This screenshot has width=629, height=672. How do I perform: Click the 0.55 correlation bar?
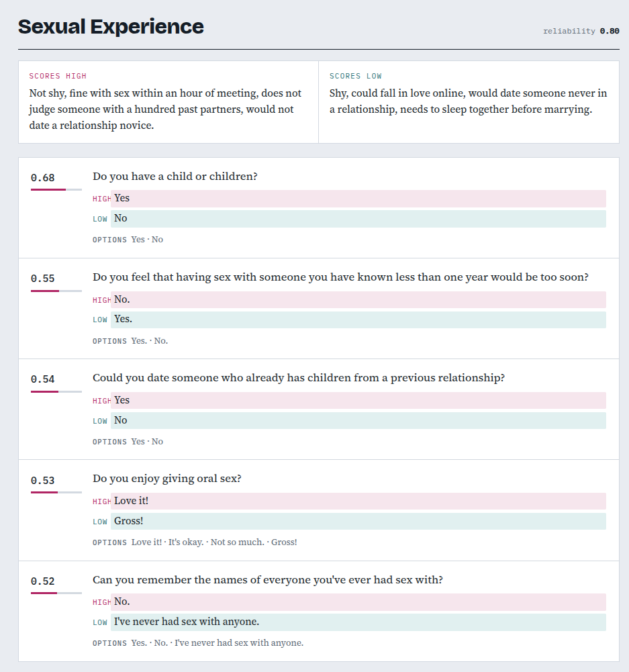pos(56,291)
